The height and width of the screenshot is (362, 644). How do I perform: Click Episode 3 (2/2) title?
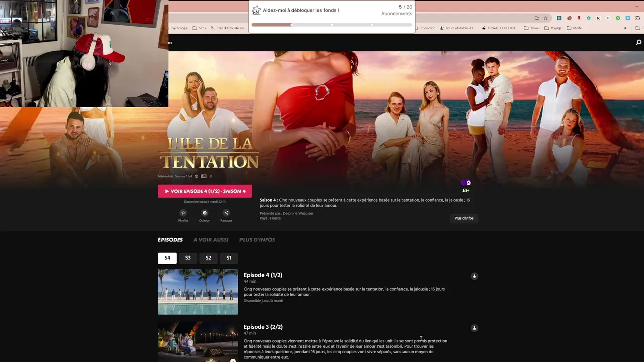point(263,327)
